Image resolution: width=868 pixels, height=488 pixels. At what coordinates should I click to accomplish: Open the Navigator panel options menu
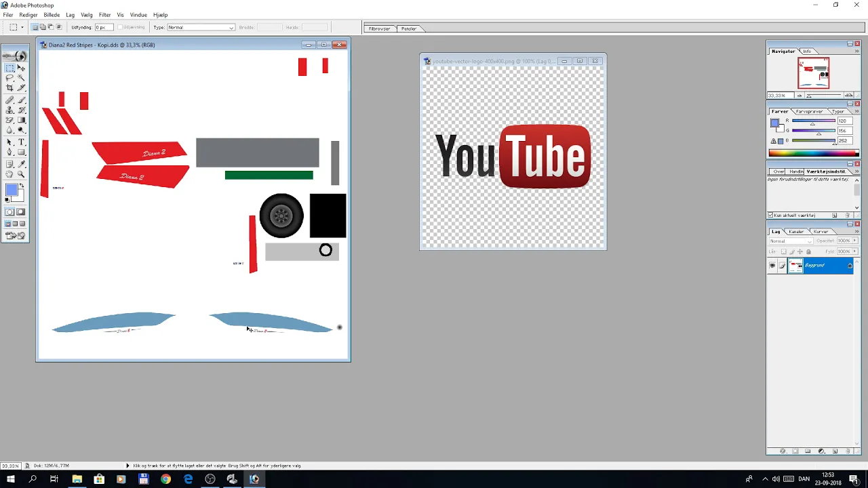pos(856,52)
